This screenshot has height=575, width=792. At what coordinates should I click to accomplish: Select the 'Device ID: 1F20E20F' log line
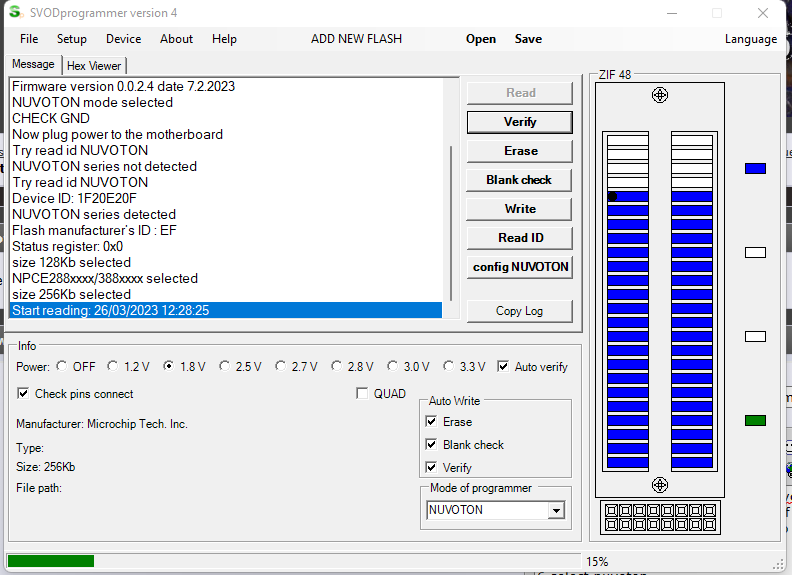click(74, 198)
